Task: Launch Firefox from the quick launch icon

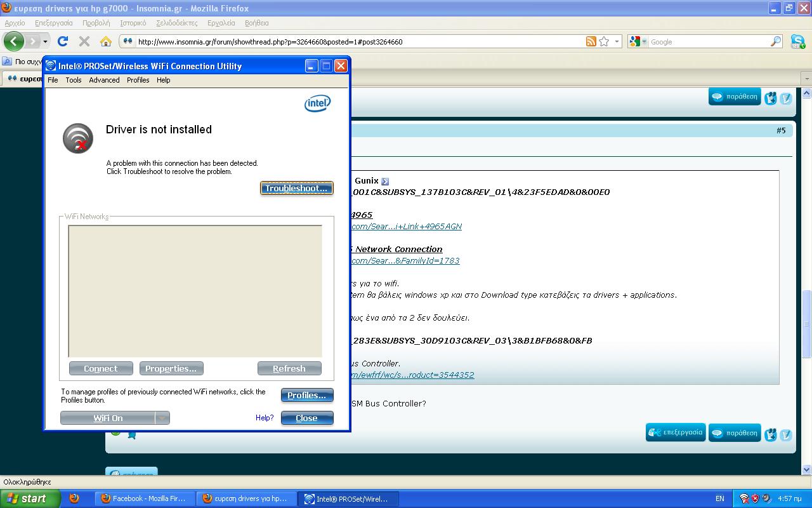Action: click(74, 498)
